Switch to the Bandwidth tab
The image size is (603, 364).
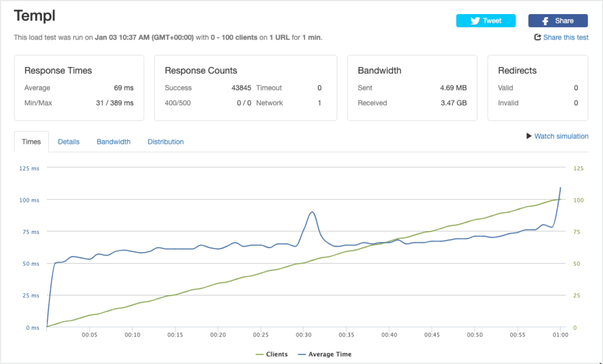(114, 141)
